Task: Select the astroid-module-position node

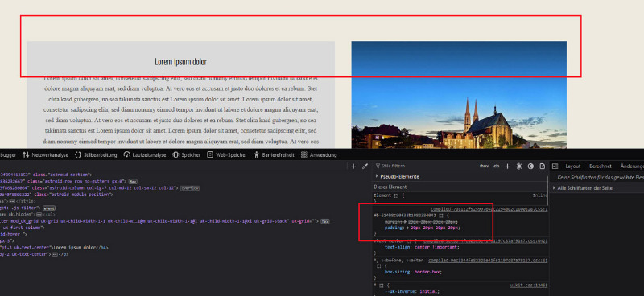Action: pyautogui.click(x=56, y=195)
